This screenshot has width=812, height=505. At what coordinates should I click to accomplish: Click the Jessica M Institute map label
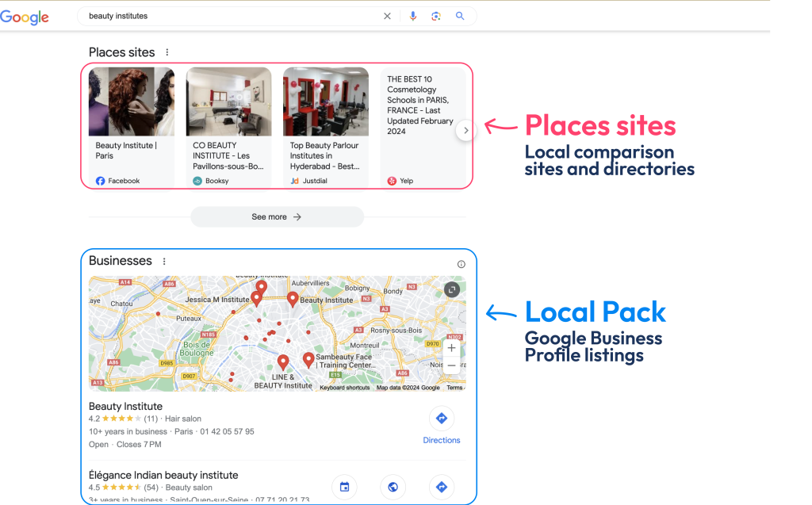coord(217,300)
